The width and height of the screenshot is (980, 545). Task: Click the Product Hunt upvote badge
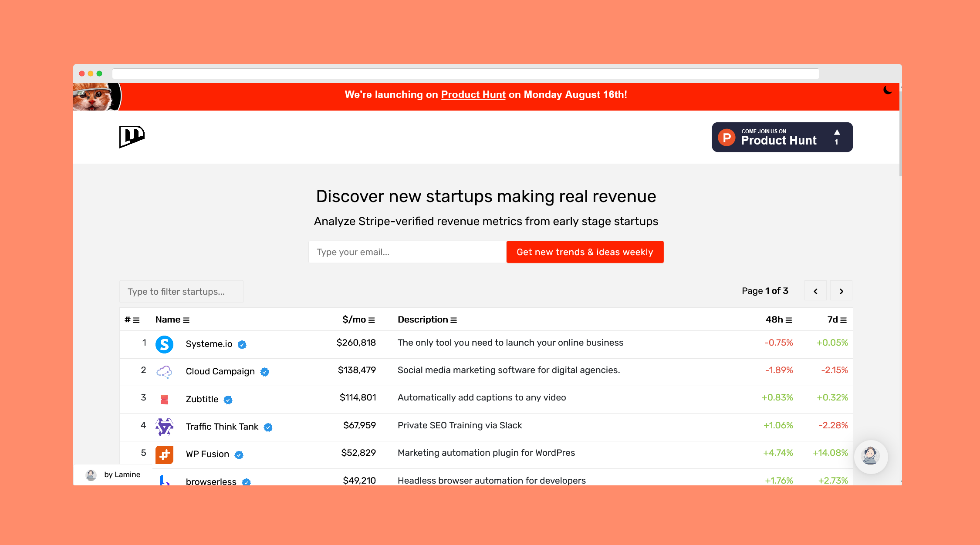pyautogui.click(x=782, y=137)
